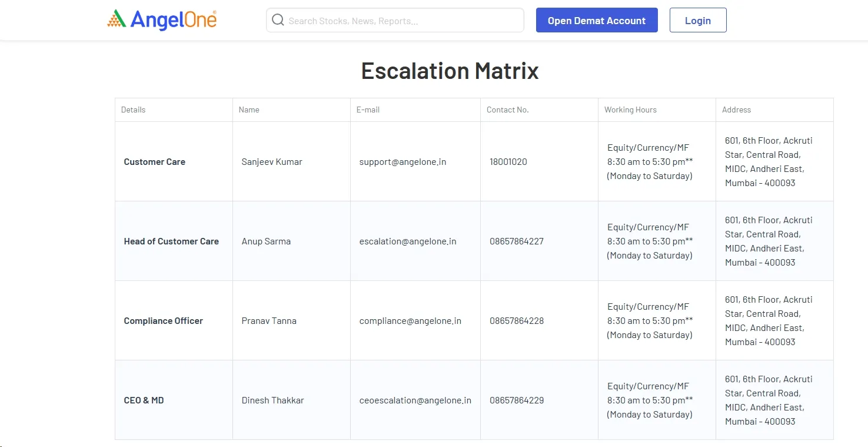Click the address in CEO & MD row
Viewport: 868px width, 447px height.
[x=769, y=400]
